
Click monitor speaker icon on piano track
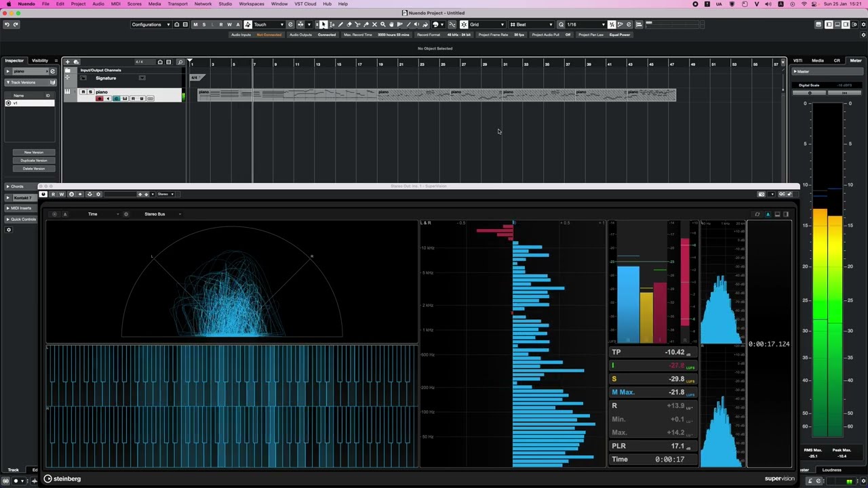point(108,99)
